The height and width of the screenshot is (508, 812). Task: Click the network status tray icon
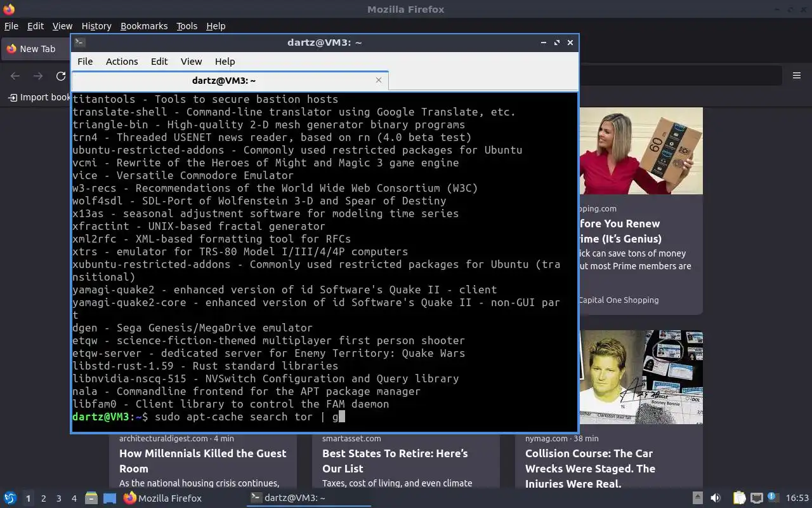756,498
